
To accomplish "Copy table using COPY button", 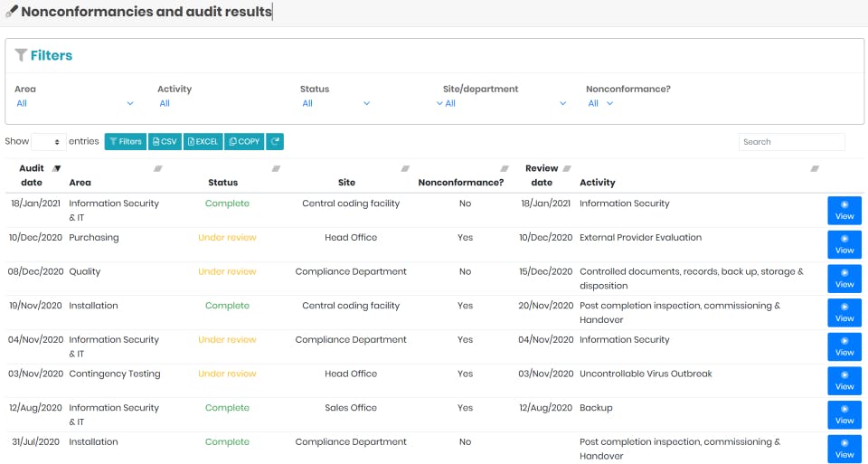I will tap(244, 142).
